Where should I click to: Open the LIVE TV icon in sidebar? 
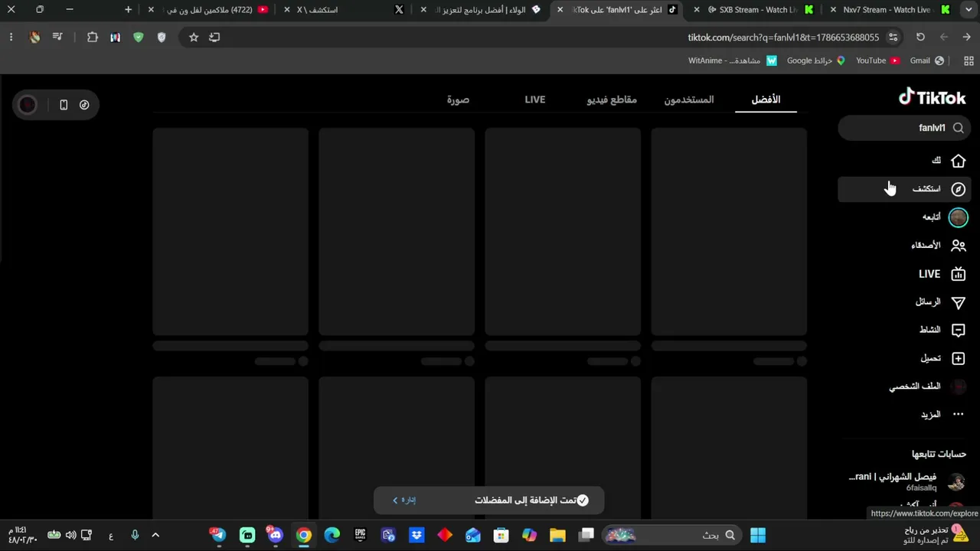[958, 274]
